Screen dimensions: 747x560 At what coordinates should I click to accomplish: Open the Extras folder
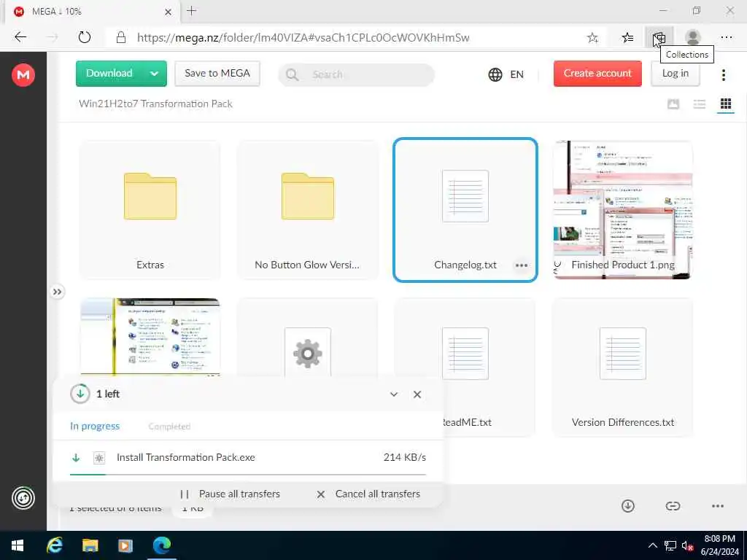150,210
